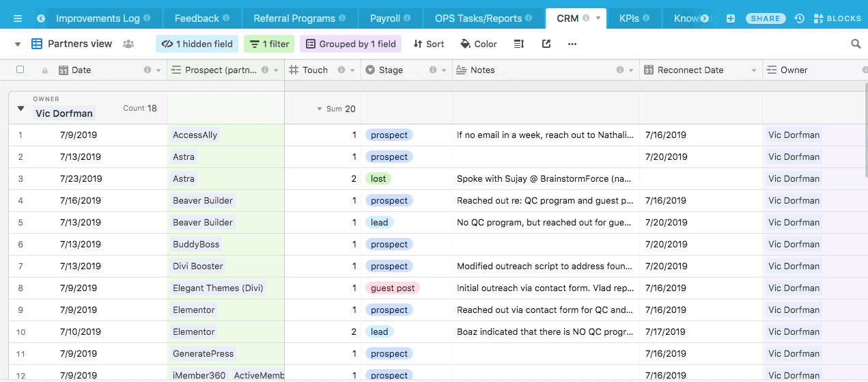Open the hamburger menu in the top bar
Screen dimensions: 868x382
click(x=18, y=18)
